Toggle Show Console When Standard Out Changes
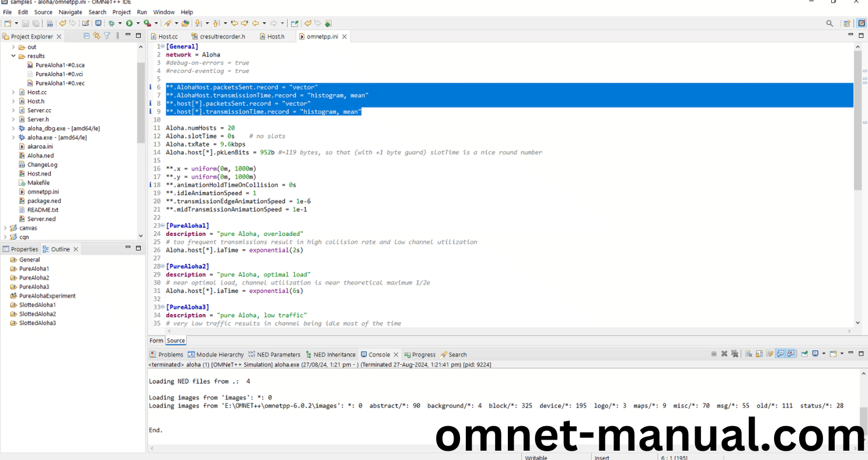Screen dimensions: 868x460 [780, 354]
